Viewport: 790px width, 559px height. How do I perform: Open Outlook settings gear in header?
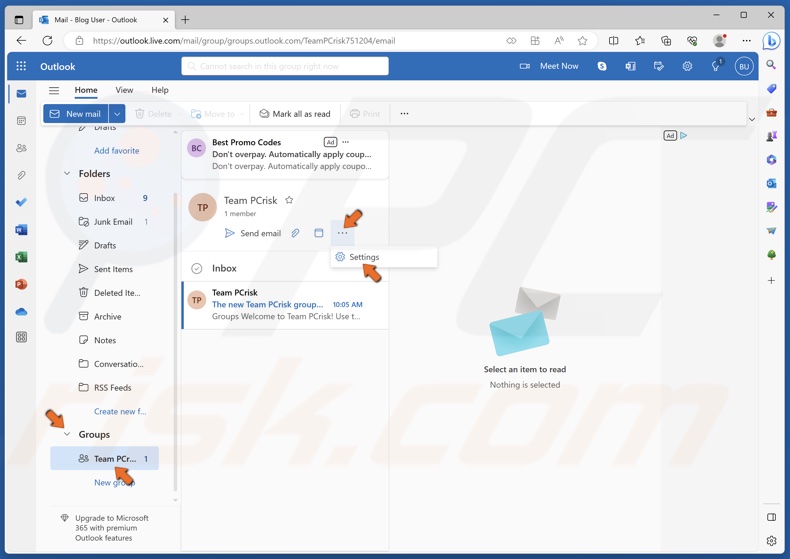[x=687, y=66]
